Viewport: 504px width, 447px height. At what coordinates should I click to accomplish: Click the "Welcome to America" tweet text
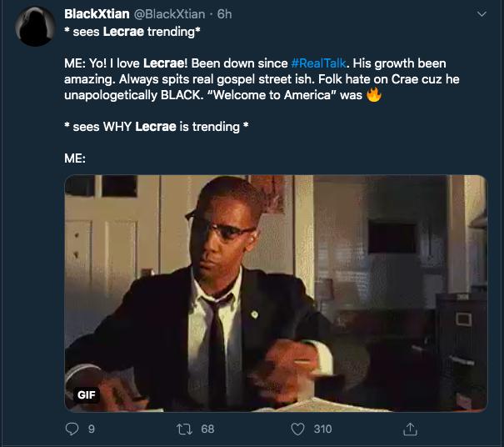click(x=290, y=95)
